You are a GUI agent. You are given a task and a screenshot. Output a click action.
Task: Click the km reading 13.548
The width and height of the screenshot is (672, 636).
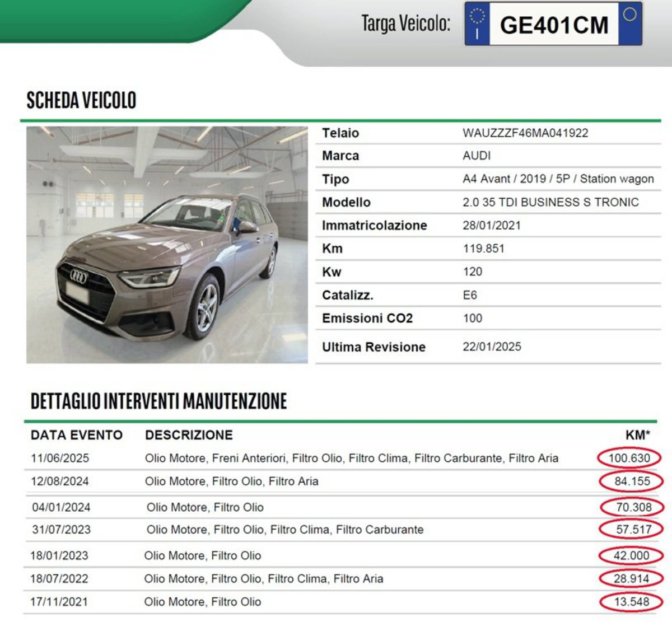632,602
